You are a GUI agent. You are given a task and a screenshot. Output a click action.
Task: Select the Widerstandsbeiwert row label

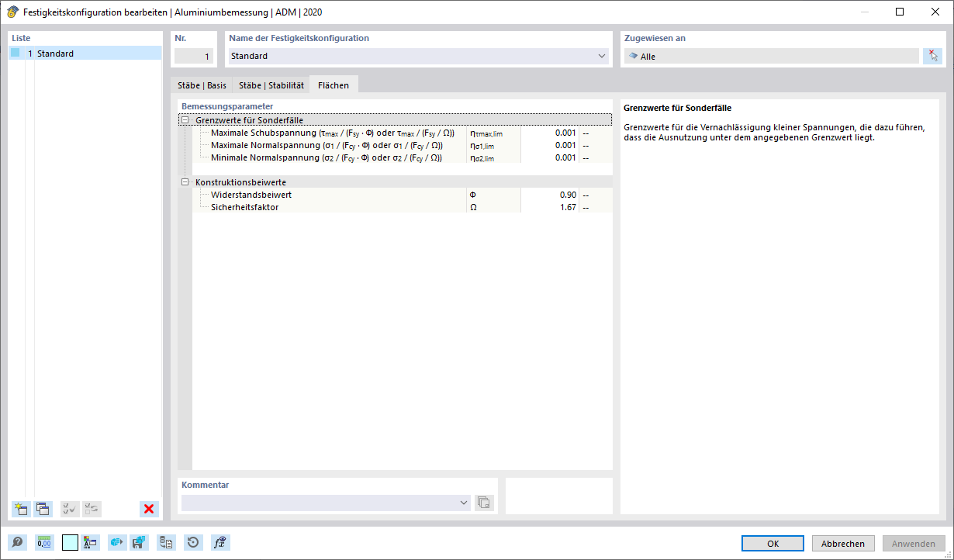click(x=251, y=195)
